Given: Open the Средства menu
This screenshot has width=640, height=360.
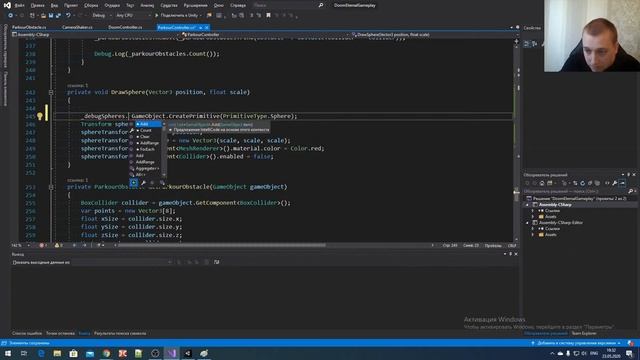Looking at the screenshot, I should pos(169,5).
